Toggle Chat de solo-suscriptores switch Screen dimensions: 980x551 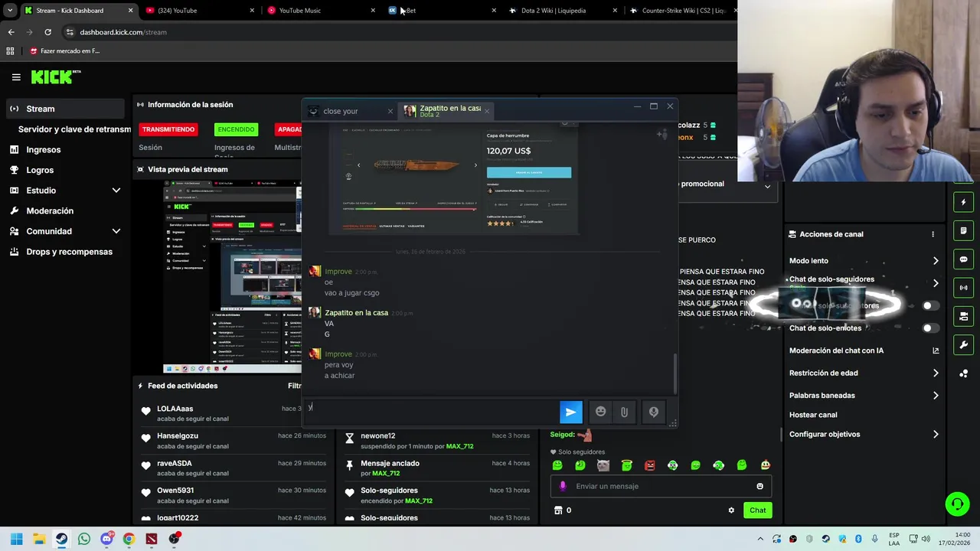[929, 305]
